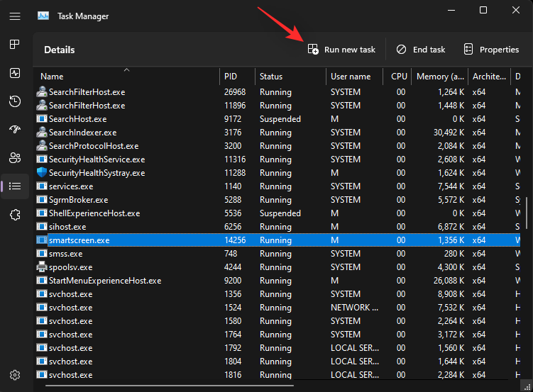Open the hamburger navigation menu
This screenshot has width=533, height=392.
(x=15, y=16)
